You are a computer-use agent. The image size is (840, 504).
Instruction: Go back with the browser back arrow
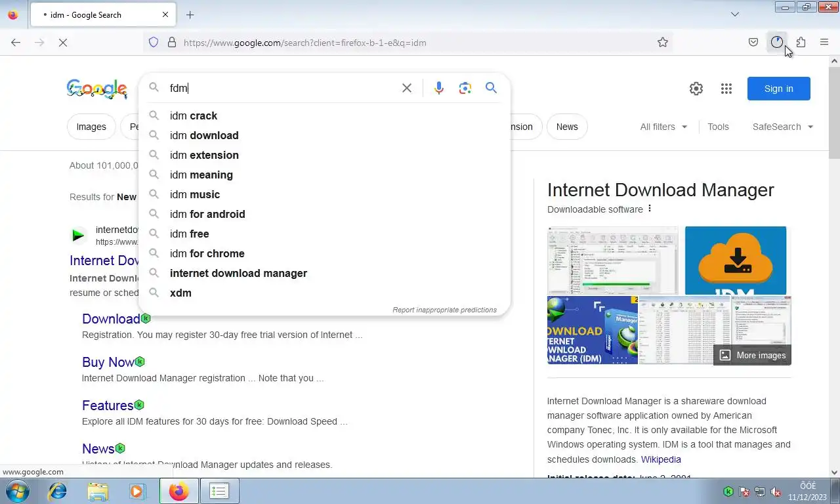[x=16, y=43]
